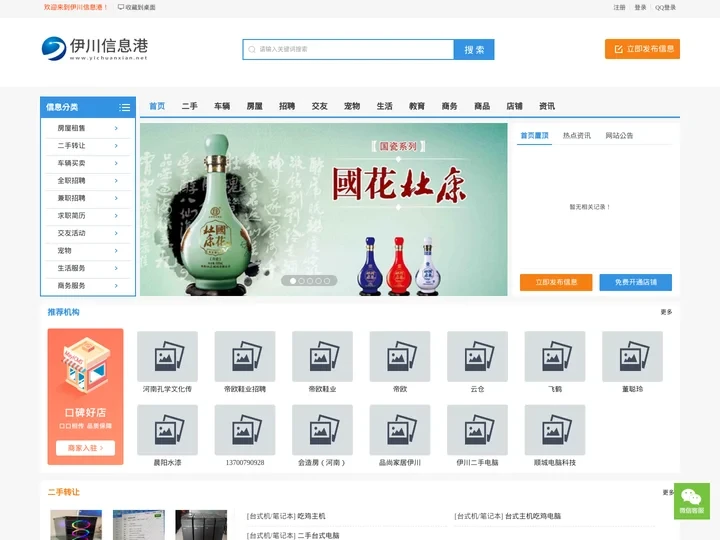Select the fifth carousel dot indicator
This screenshot has width=720, height=540.
pos(327,281)
